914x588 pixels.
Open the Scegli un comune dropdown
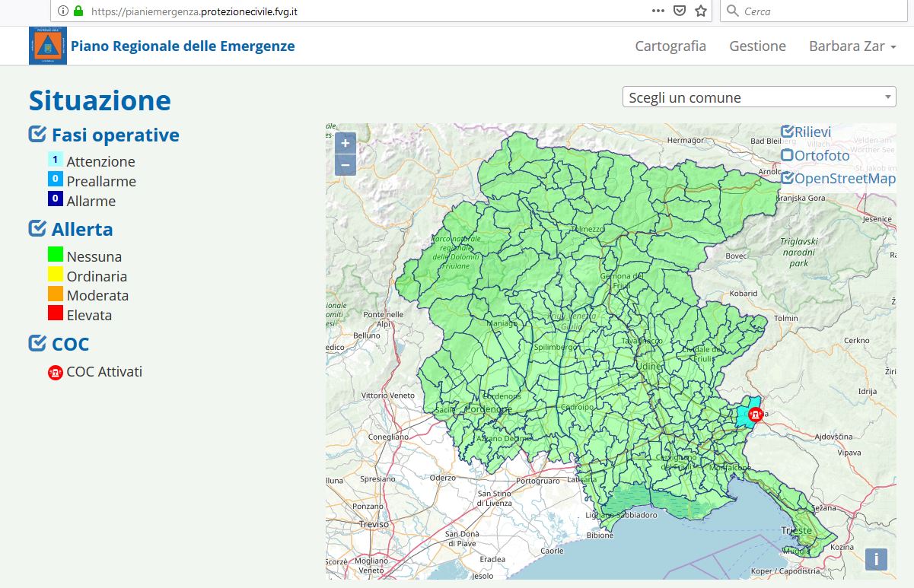tap(759, 97)
